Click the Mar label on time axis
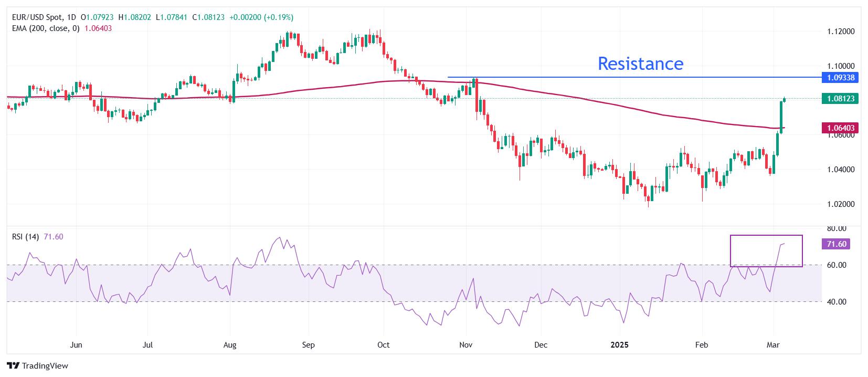 (772, 345)
